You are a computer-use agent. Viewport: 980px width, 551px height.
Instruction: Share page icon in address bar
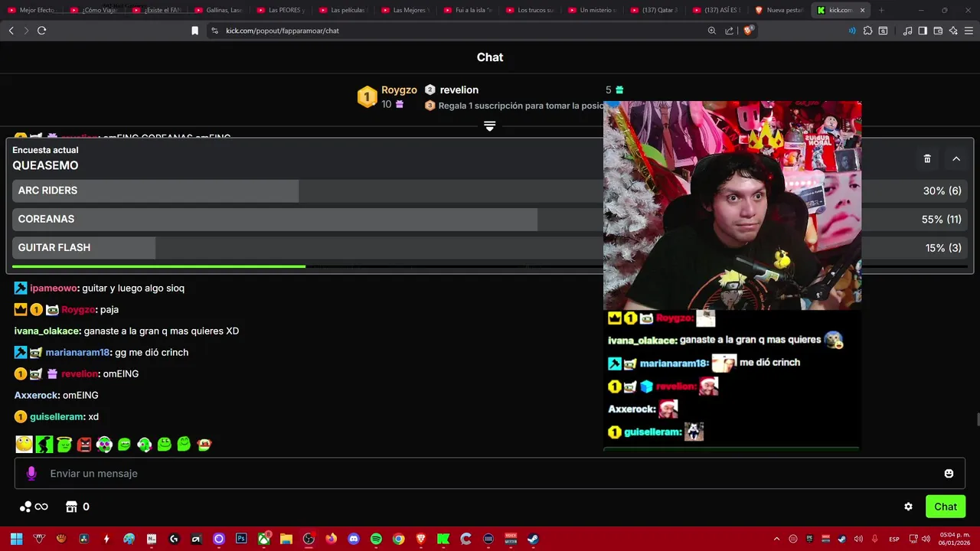(x=729, y=31)
